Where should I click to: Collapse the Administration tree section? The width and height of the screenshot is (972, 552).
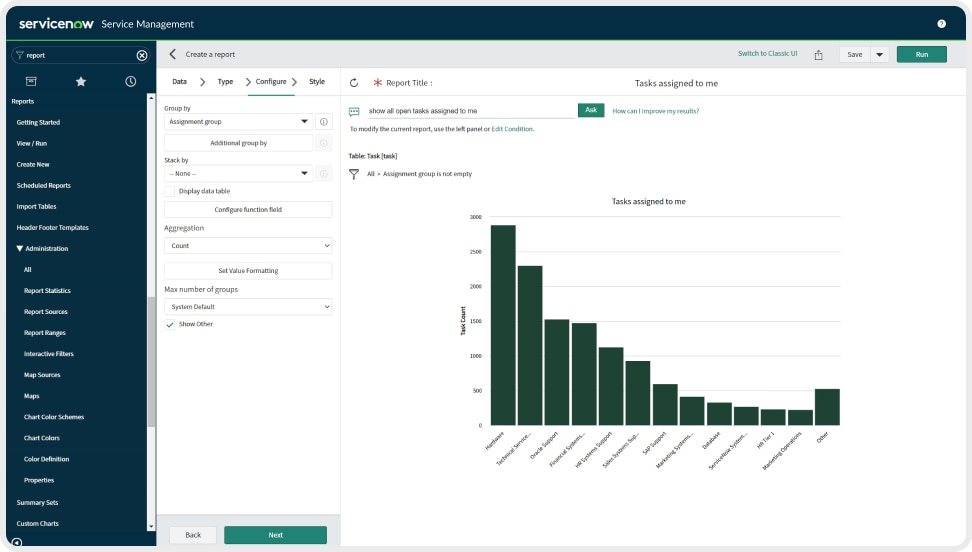[x=19, y=249]
